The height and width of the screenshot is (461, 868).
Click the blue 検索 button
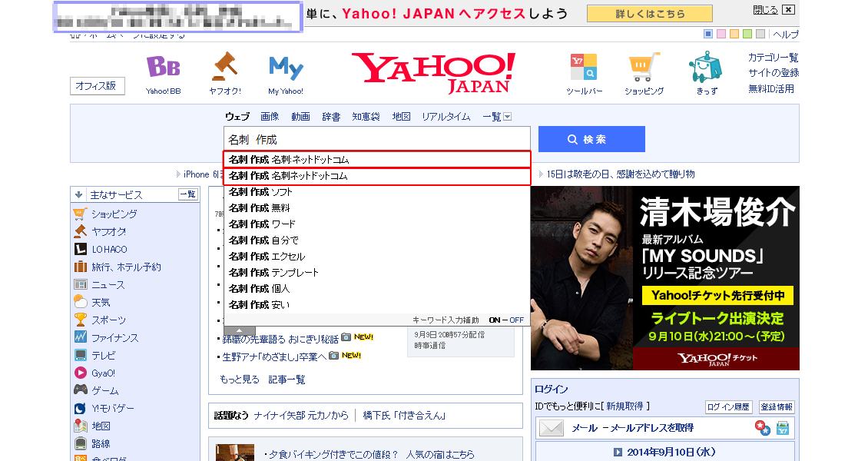591,139
